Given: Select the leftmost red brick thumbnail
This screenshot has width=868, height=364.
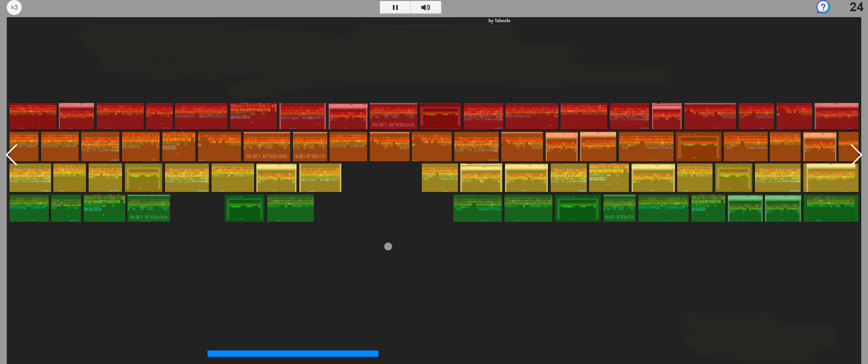Looking at the screenshot, I should tap(33, 116).
